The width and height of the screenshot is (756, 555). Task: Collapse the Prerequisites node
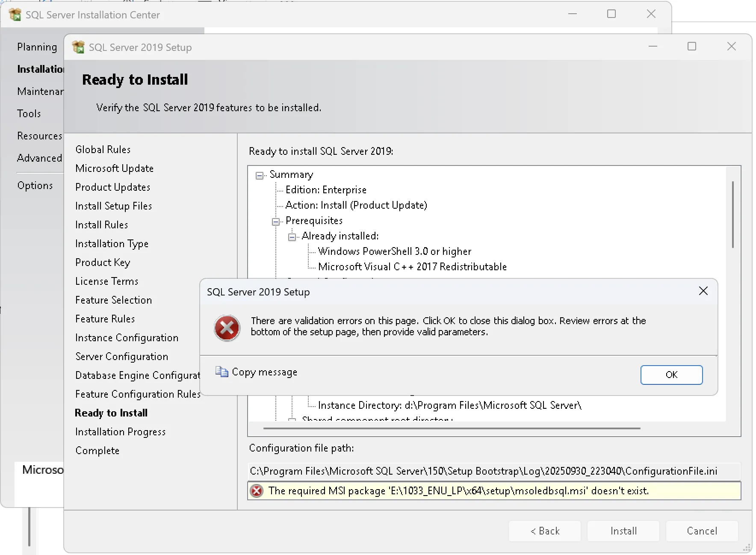point(276,221)
